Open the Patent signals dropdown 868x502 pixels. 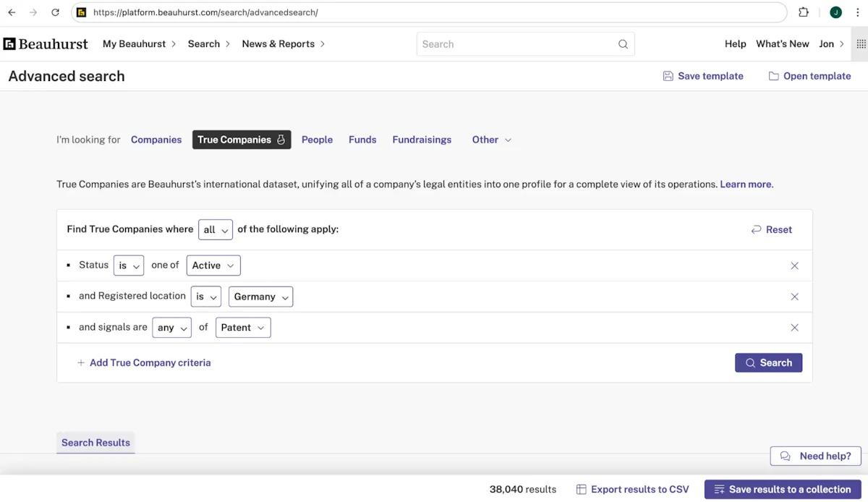coord(243,328)
